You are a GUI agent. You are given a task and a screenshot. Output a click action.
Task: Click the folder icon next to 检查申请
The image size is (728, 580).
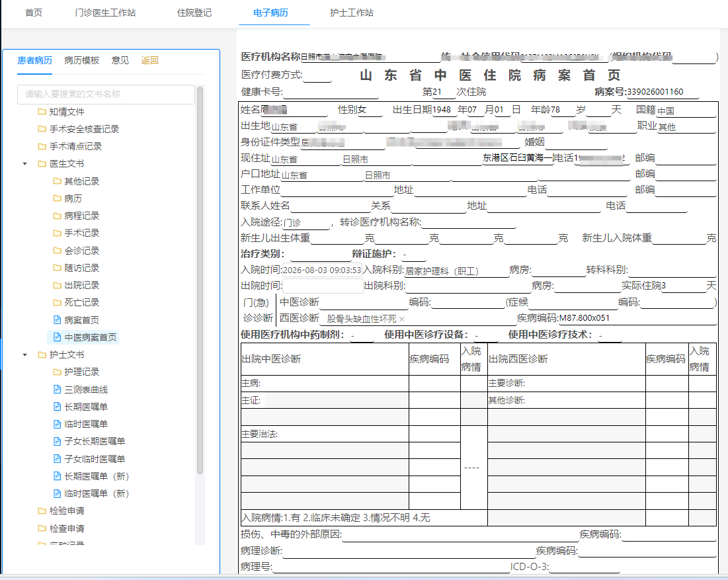tap(42, 528)
